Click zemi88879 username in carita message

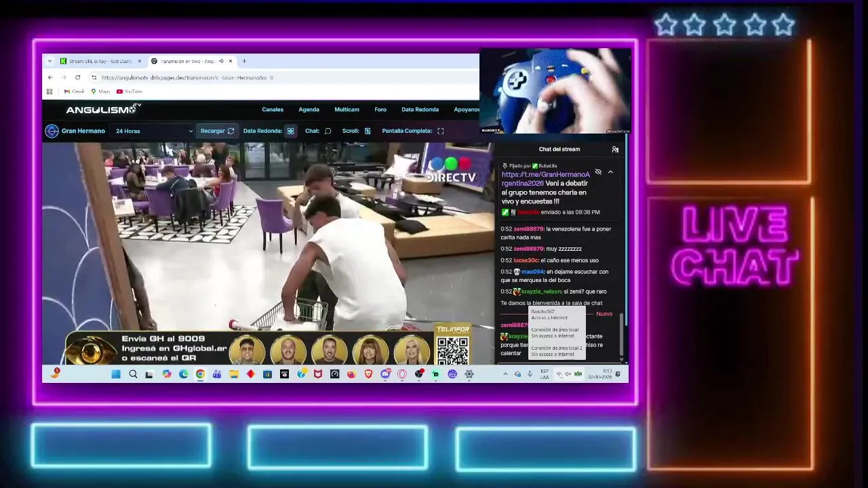529,229
